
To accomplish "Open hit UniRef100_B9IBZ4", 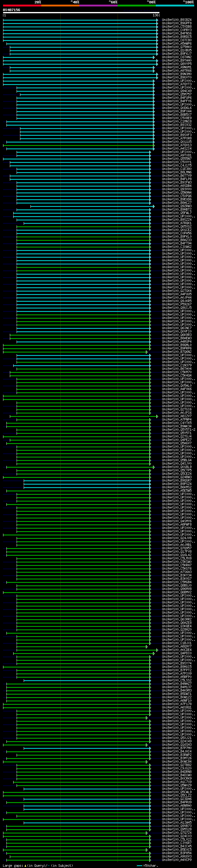I will click(176, 20).
